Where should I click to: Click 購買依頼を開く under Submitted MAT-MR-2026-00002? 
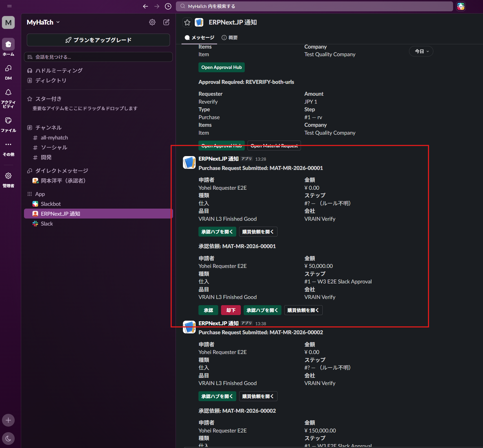click(258, 396)
